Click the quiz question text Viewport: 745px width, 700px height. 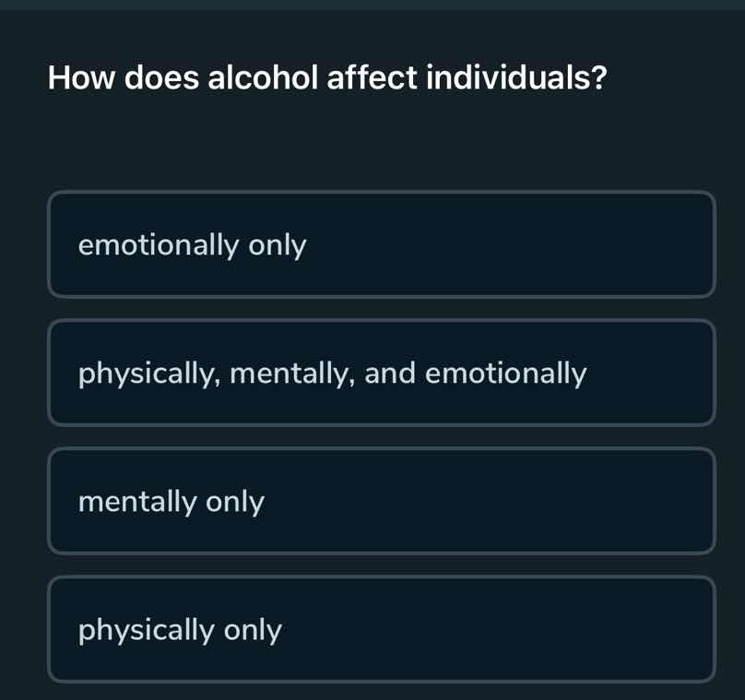(327, 78)
